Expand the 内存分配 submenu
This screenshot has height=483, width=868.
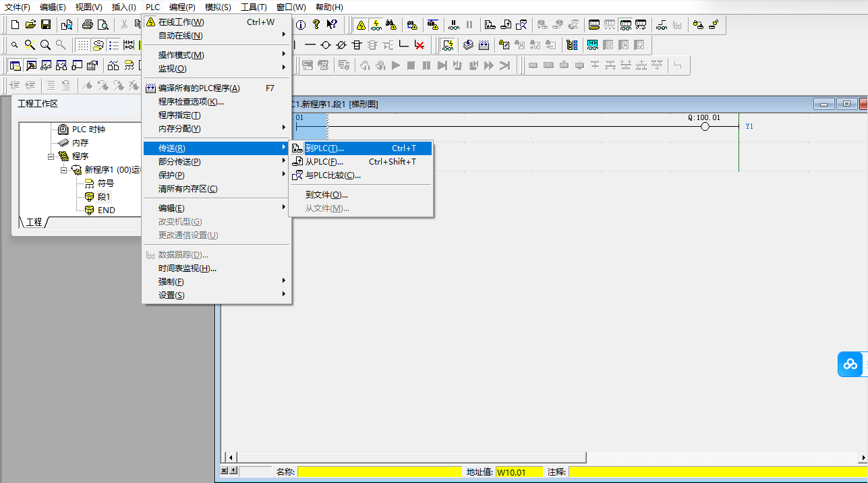click(217, 129)
